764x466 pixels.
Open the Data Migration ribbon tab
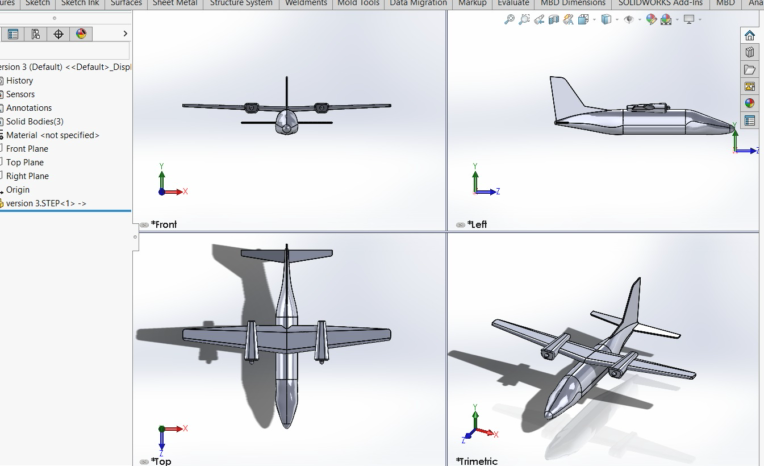tap(418, 3)
